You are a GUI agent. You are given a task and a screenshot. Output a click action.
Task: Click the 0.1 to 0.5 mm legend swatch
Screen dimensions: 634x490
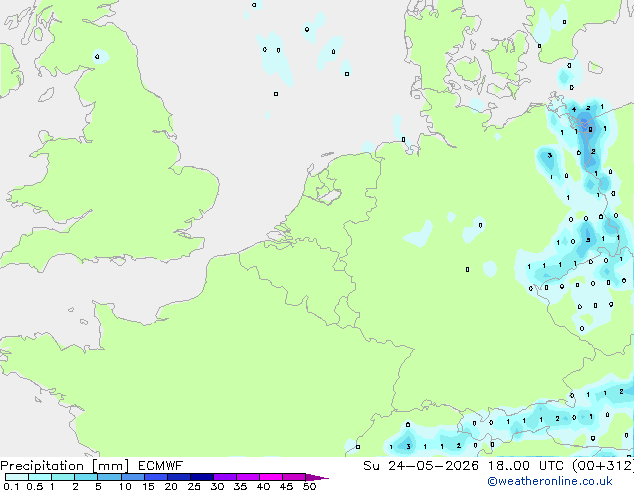17,477
